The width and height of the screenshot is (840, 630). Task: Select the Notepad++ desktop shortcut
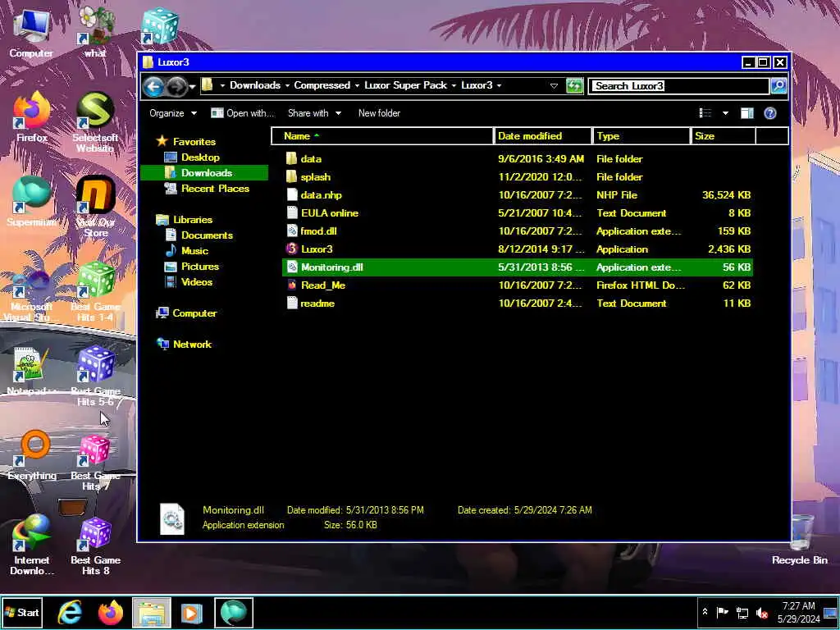point(32,372)
